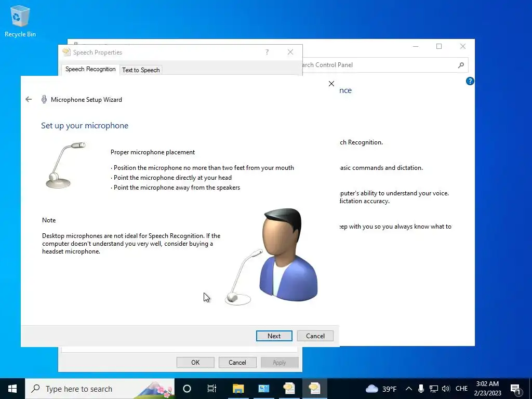Open help in Speech Properties title bar
532x399 pixels.
coord(267,52)
